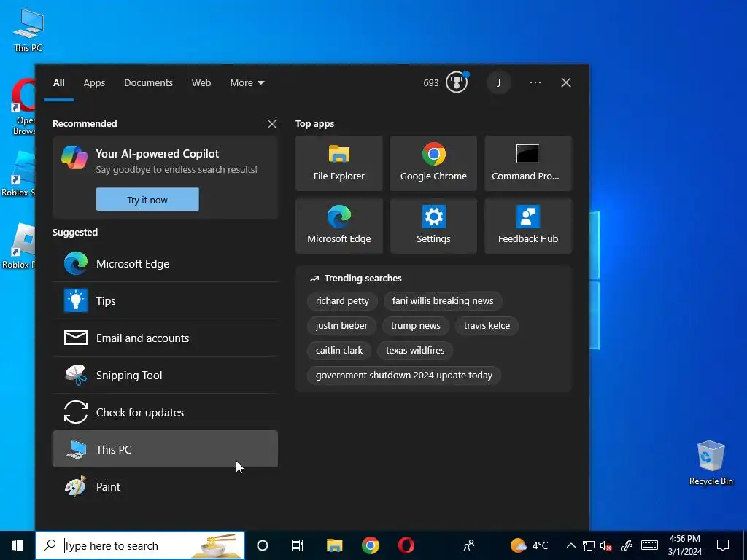Open Microsoft Edge tile in Top apps

tap(338, 226)
